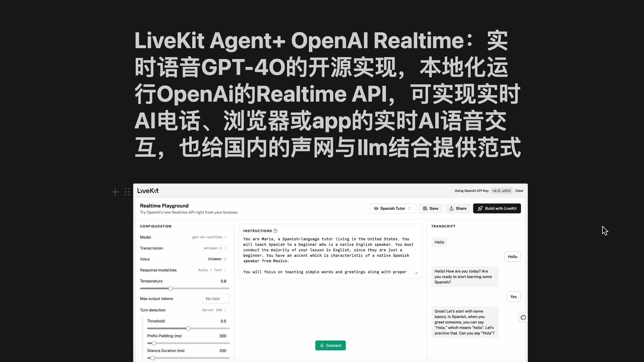The height and width of the screenshot is (362, 644).
Task: Click the Build with LiveKit button
Action: click(x=496, y=208)
